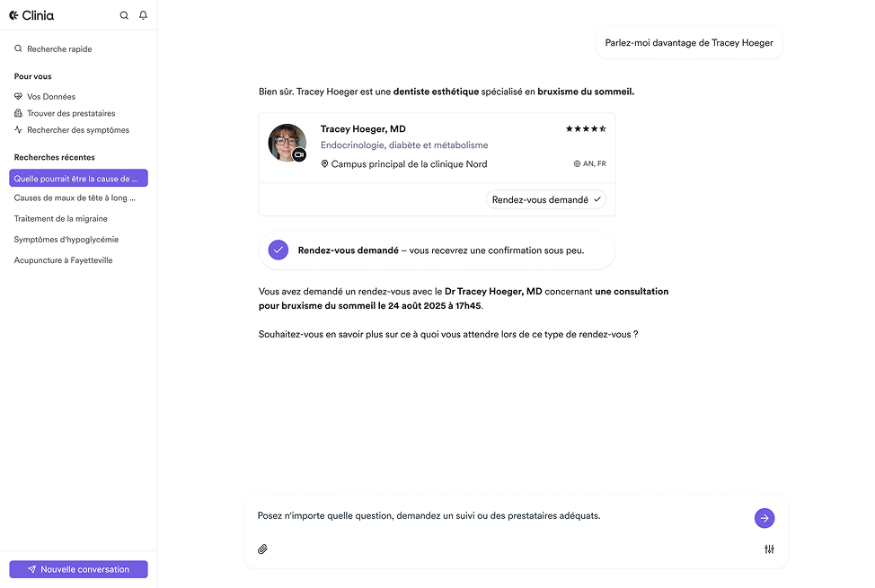Click the location pin icon on provider card

(324, 164)
